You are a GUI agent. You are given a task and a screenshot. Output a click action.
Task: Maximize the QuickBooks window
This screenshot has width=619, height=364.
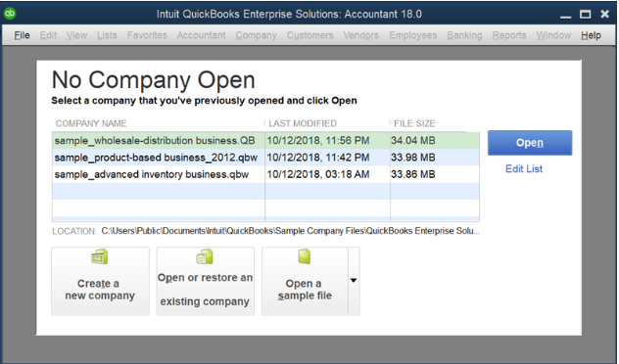click(x=585, y=15)
